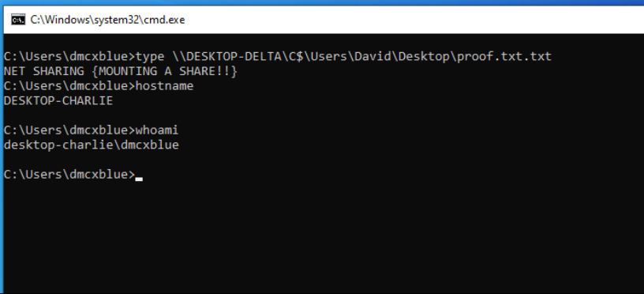
Task: Click the prompt before the whoami command
Action: 69,130
